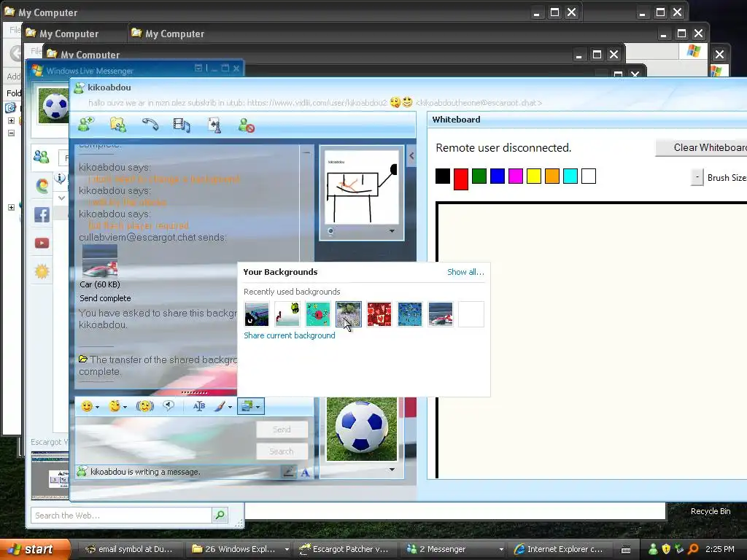The width and height of the screenshot is (747, 560).
Task: Open the YouTube tab in Messenger sidebar
Action: 42,244
